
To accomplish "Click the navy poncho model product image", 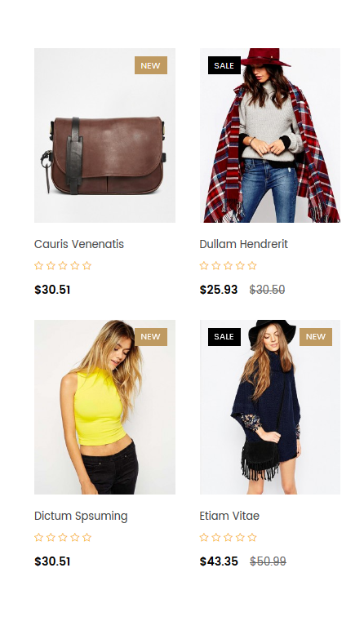I will point(270,407).
